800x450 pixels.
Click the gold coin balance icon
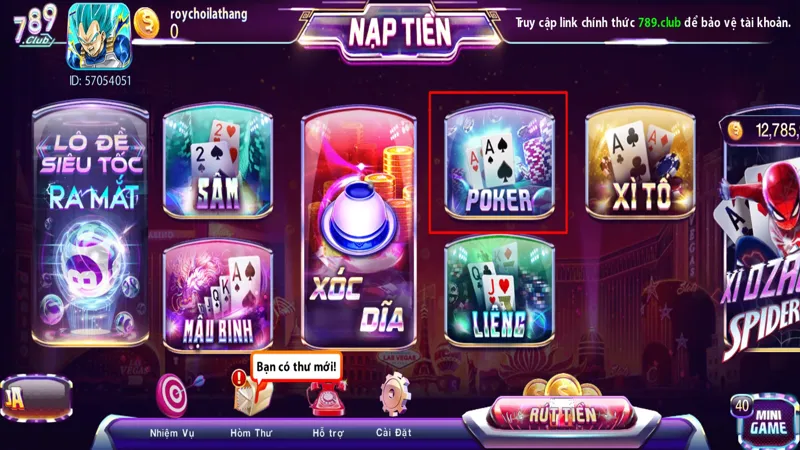(146, 23)
